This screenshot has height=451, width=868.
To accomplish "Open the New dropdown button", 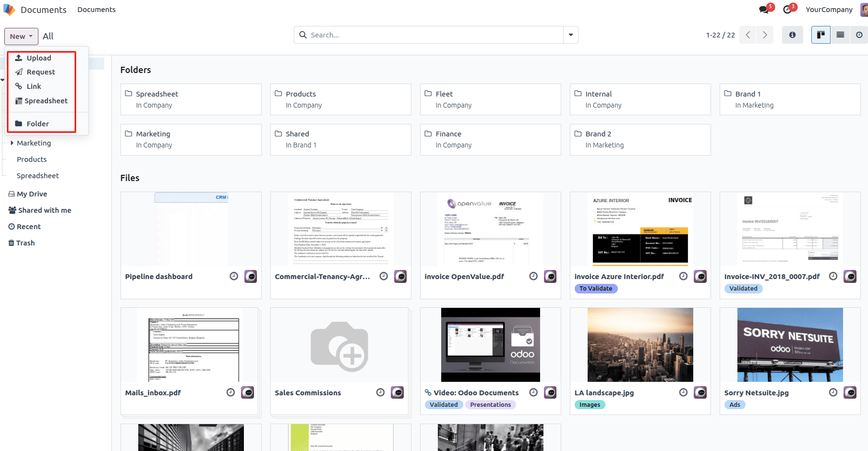I will pyautogui.click(x=21, y=37).
